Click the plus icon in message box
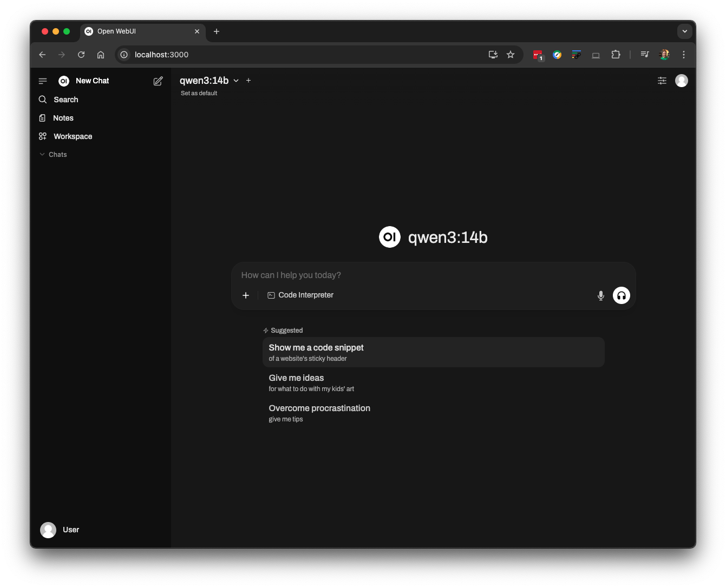The height and width of the screenshot is (588, 726). tap(246, 295)
